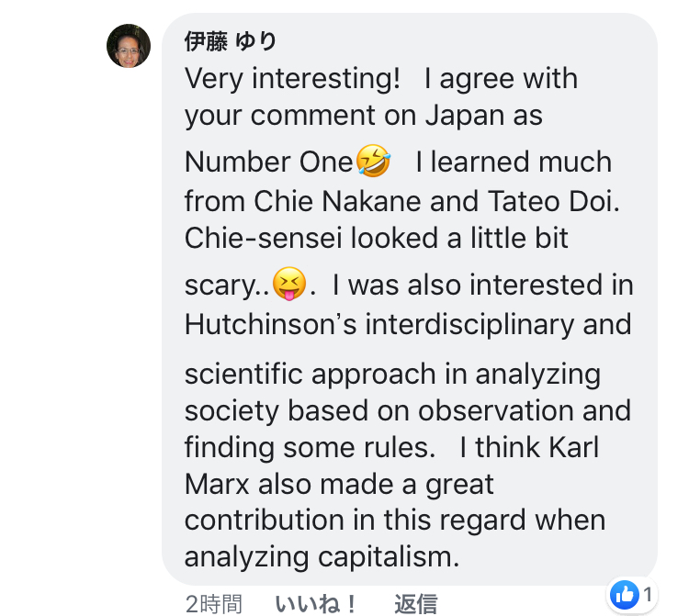Click the rolling laughing emoji
The height and width of the screenshot is (616, 689).
[373, 161]
